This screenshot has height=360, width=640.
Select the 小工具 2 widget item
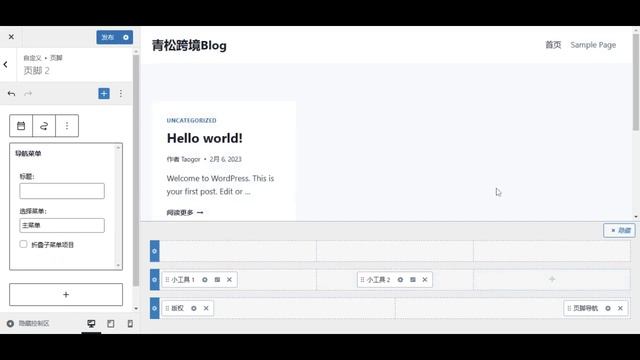point(378,280)
